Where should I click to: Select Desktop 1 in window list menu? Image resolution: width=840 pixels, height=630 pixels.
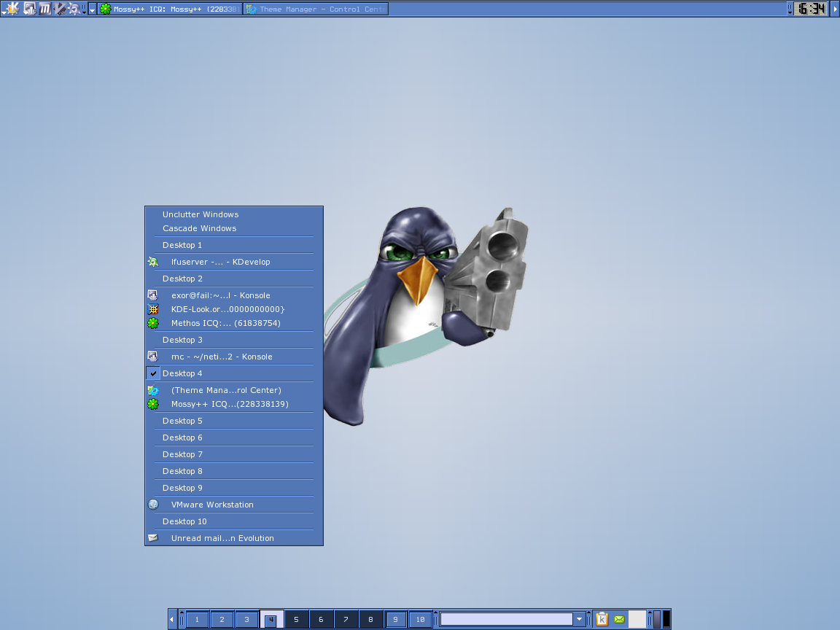tap(234, 245)
